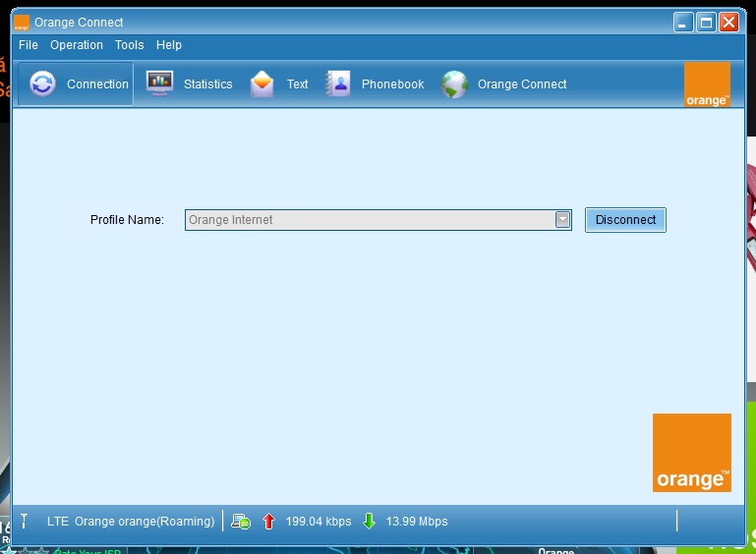Open the Orange Connect tab label
The image size is (756, 554).
coord(522,84)
